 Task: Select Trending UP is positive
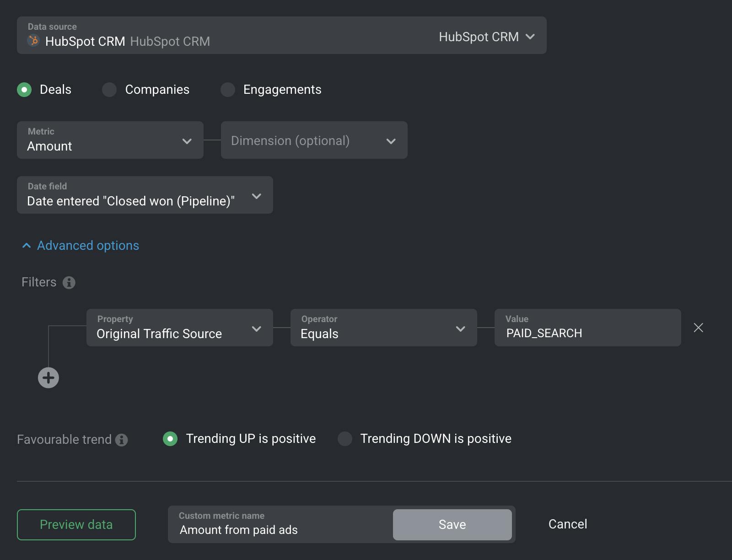coord(170,439)
